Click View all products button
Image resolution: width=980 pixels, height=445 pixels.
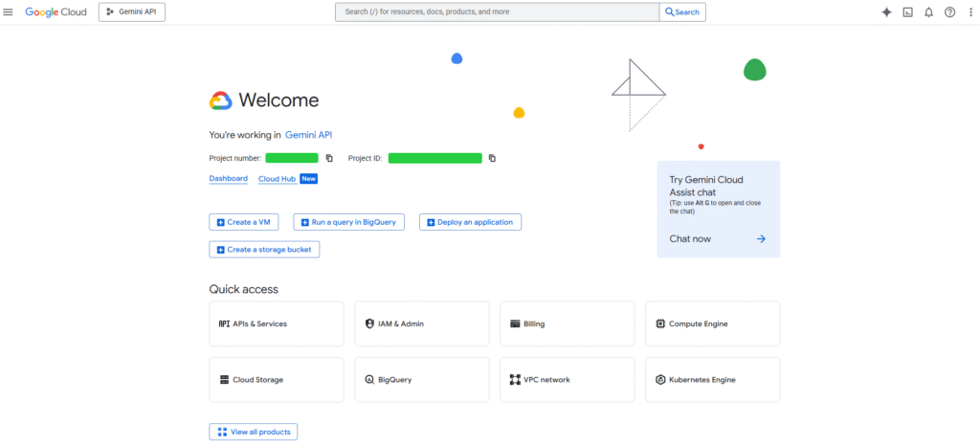(x=253, y=432)
